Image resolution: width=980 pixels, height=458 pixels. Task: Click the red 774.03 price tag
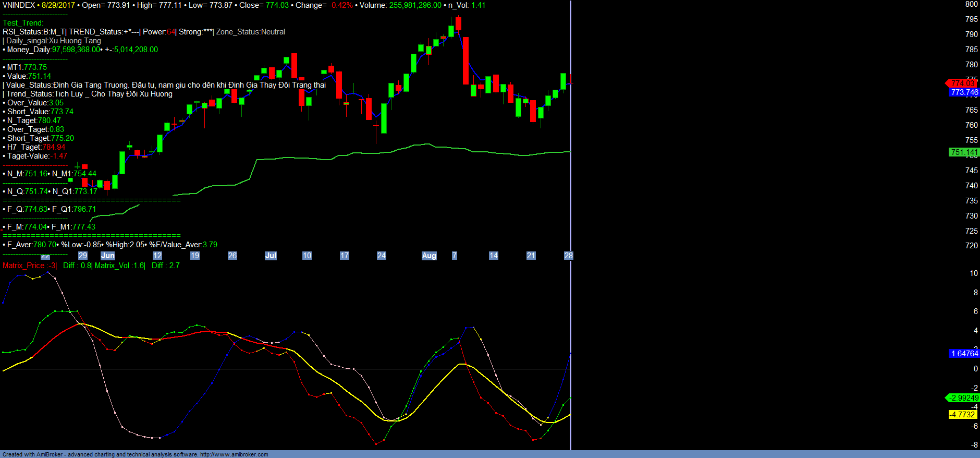(x=962, y=83)
